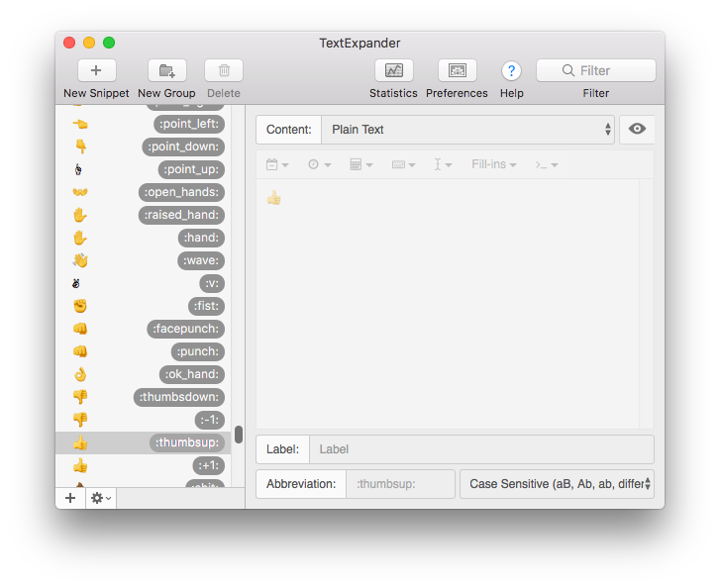Screen dimensions: 720x588
Task: Click the New Snippet plus button
Action: (96, 70)
